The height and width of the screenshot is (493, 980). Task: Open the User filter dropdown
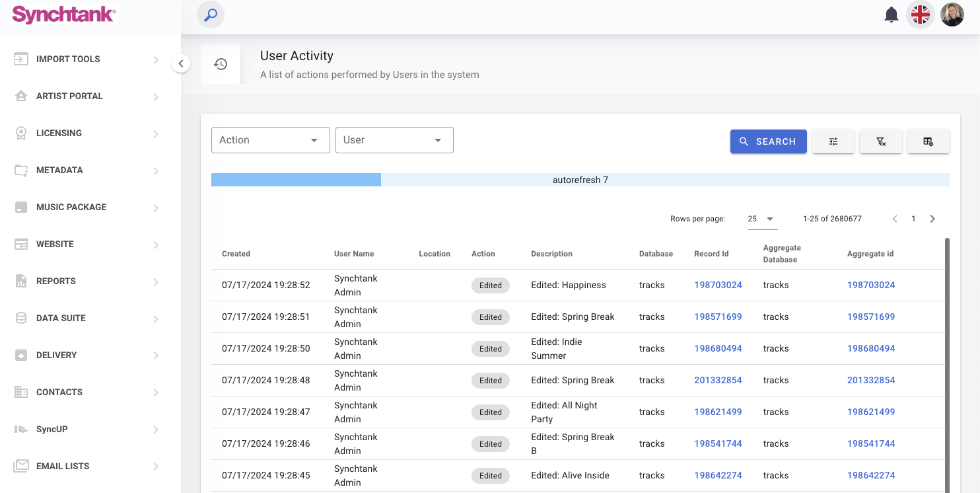click(394, 140)
